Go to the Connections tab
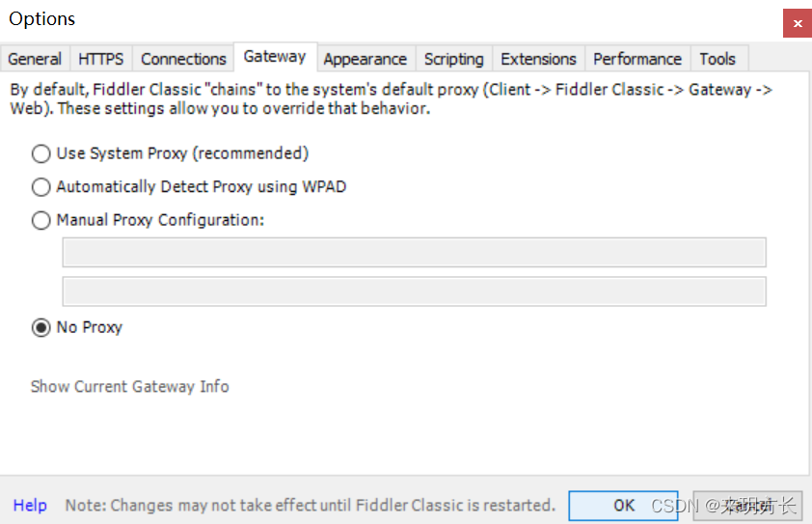Image resolution: width=812 pixels, height=524 pixels. coord(183,59)
